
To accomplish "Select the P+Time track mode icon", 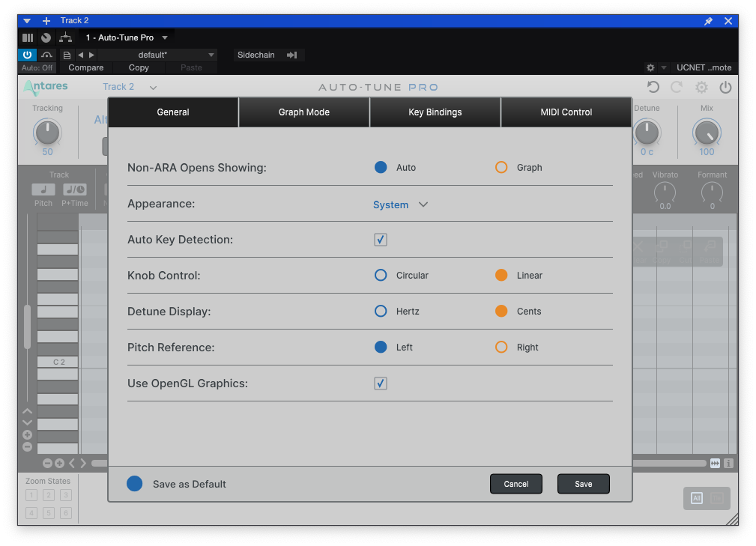I will 75,190.
